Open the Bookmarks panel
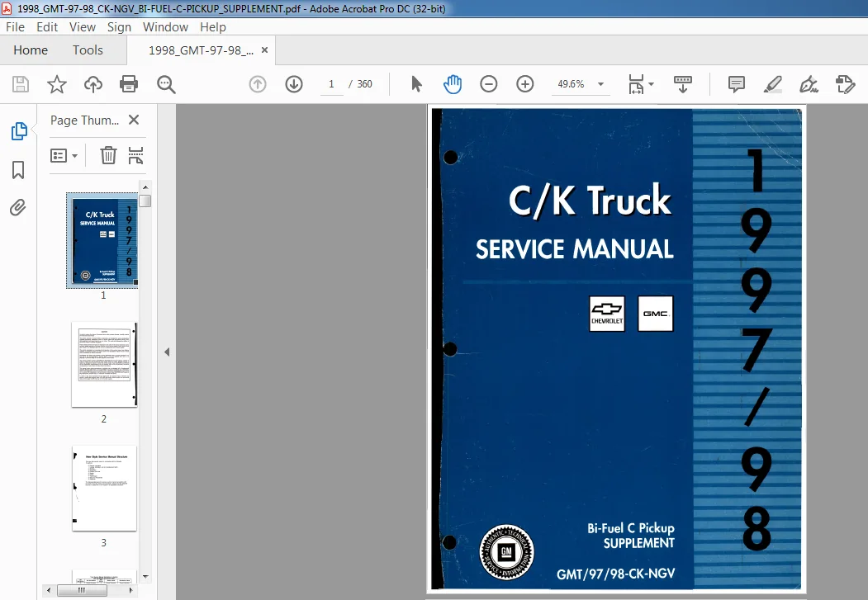 [18, 170]
